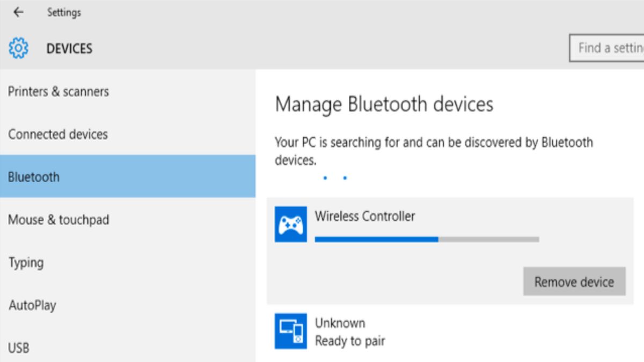644x362 pixels.
Task: Click the Wireless Controller gamepad icon
Action: [x=291, y=224]
